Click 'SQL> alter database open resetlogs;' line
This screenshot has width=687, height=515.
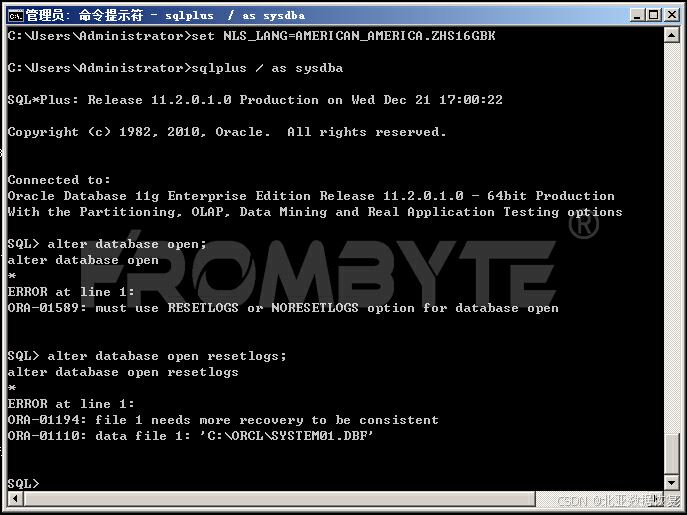click(147, 356)
